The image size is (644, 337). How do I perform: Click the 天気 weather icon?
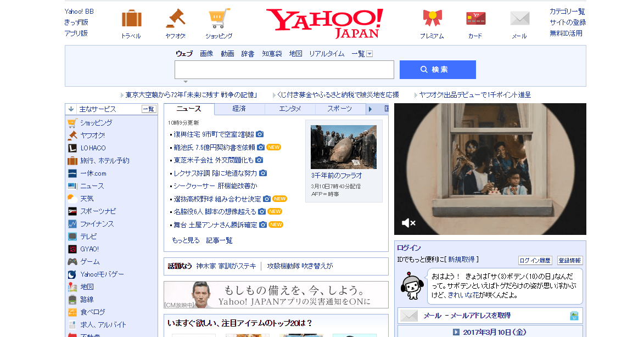coord(72,199)
